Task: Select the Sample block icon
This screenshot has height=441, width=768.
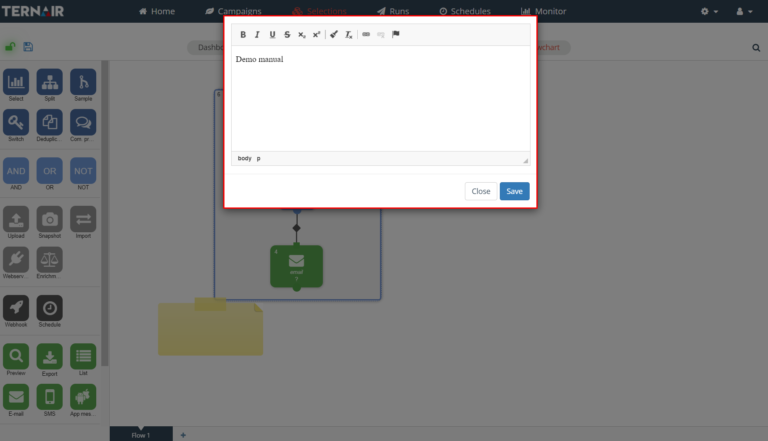Action: (83, 82)
